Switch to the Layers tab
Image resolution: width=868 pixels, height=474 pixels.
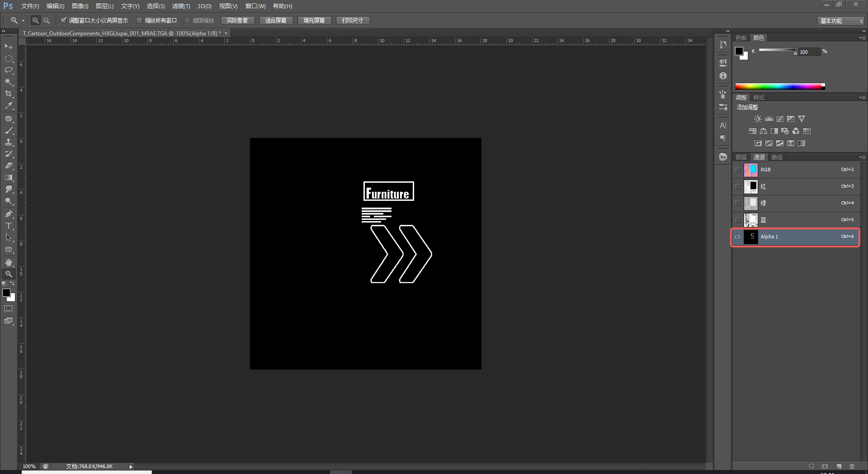pyautogui.click(x=741, y=157)
